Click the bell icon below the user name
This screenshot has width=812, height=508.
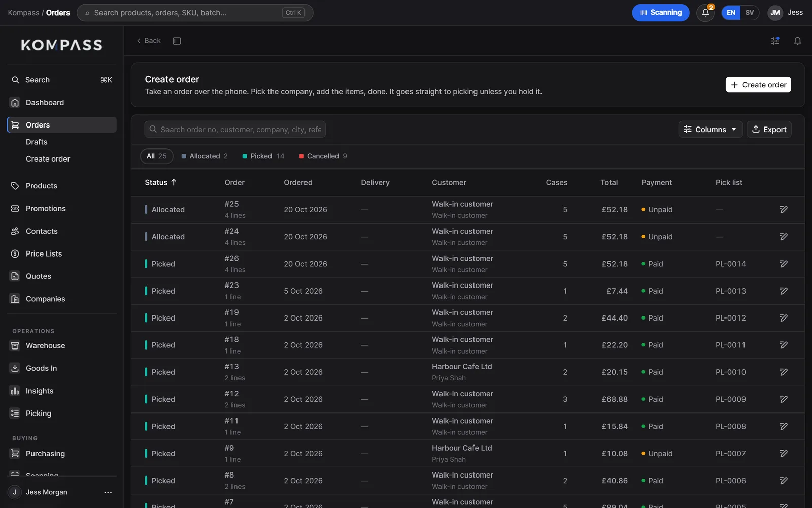tap(797, 41)
